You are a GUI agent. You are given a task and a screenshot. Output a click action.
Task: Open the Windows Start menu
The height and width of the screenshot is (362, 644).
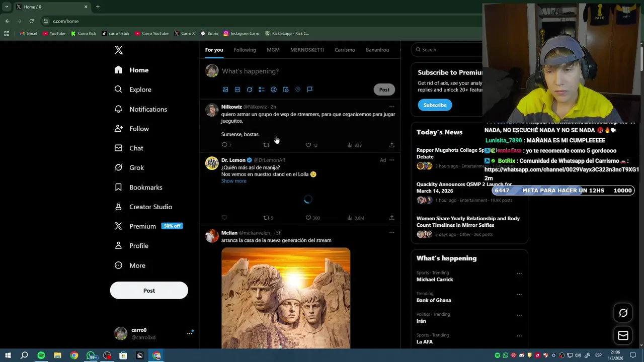tap(8, 355)
